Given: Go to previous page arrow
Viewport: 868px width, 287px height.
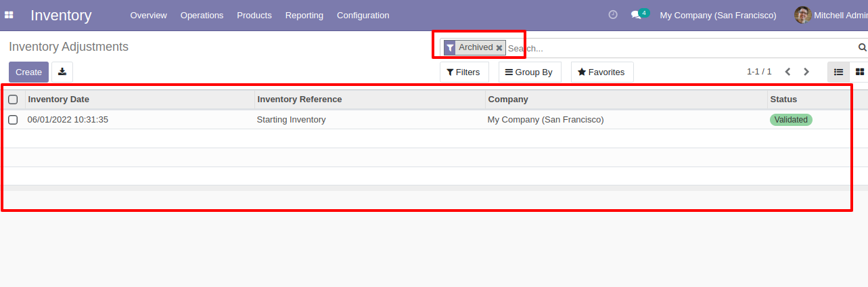Looking at the screenshot, I should point(787,72).
